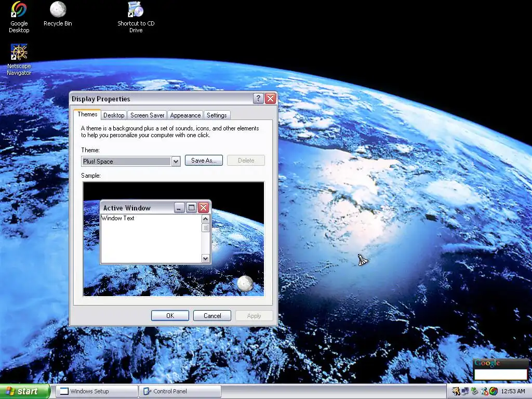Switch to the Desktop tab
This screenshot has height=399, width=532.
pyautogui.click(x=114, y=115)
